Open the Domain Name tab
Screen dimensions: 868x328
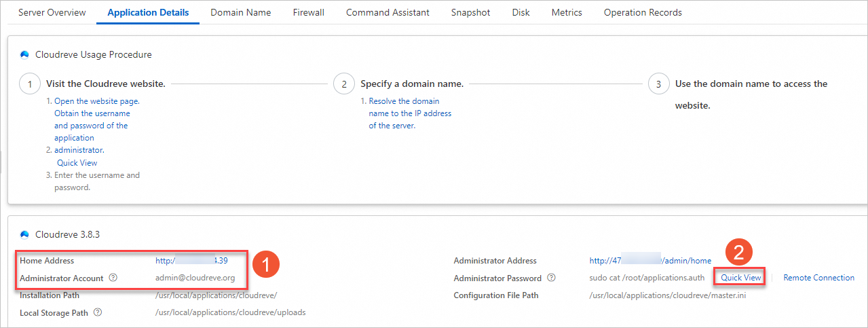click(x=240, y=12)
